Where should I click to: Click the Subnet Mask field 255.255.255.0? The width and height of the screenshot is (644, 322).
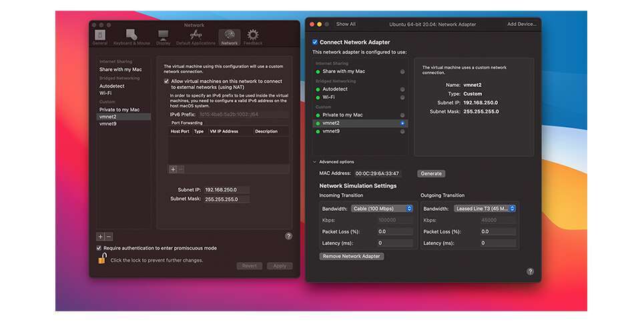[x=226, y=199]
